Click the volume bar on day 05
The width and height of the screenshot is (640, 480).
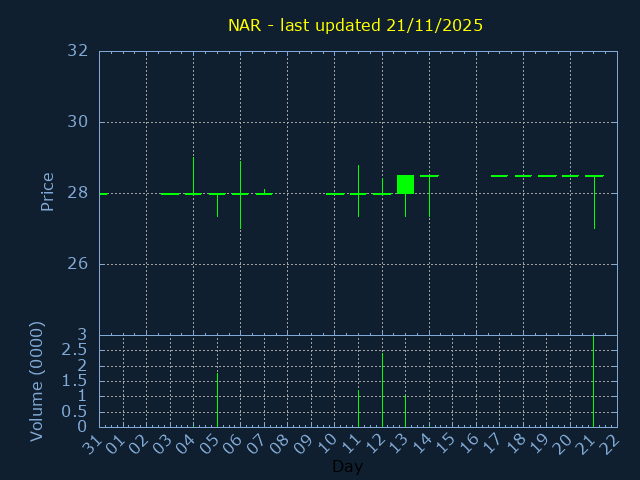click(217, 400)
